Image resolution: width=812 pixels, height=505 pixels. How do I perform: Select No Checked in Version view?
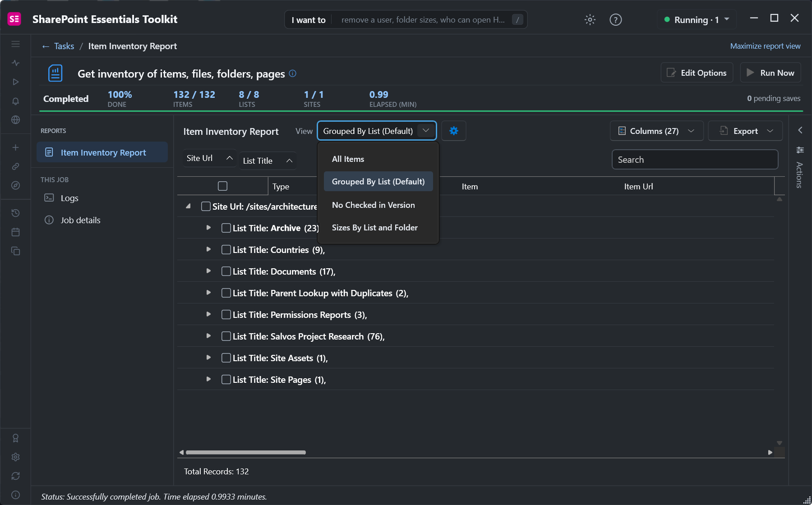(x=378, y=205)
